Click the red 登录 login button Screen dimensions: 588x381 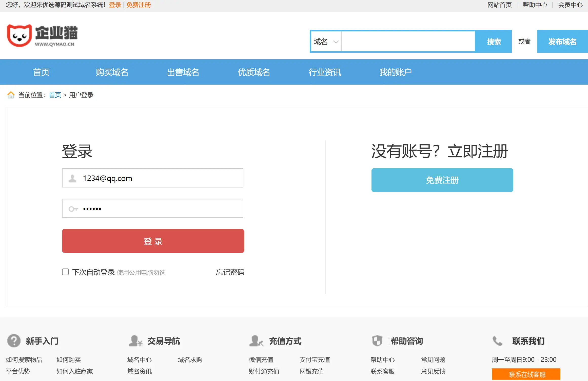coord(153,241)
